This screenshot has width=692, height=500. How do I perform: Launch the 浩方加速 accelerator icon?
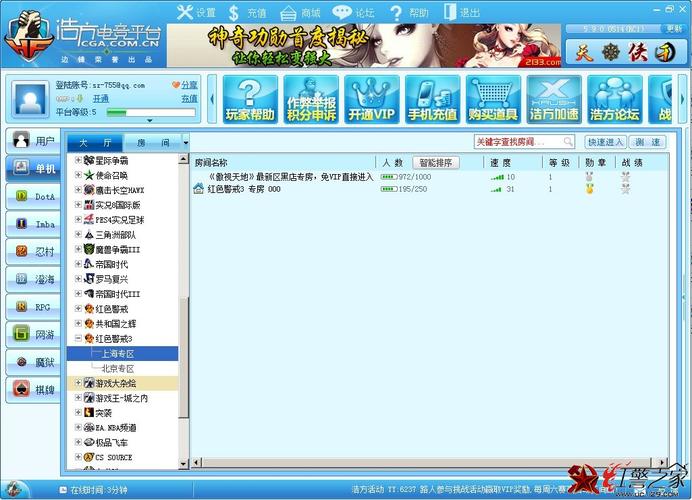click(x=553, y=100)
